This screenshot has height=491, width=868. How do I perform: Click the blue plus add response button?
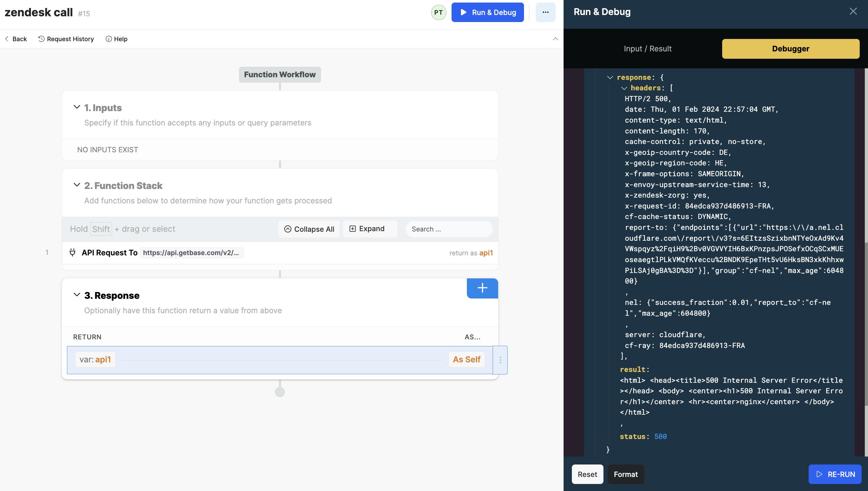point(482,288)
